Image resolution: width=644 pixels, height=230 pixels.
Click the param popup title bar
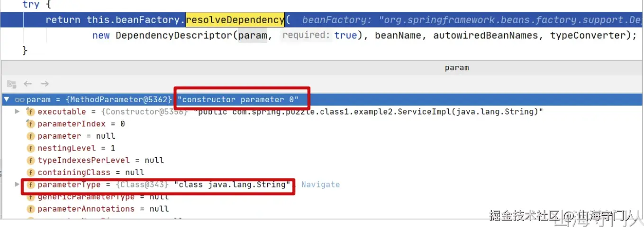(x=322, y=68)
